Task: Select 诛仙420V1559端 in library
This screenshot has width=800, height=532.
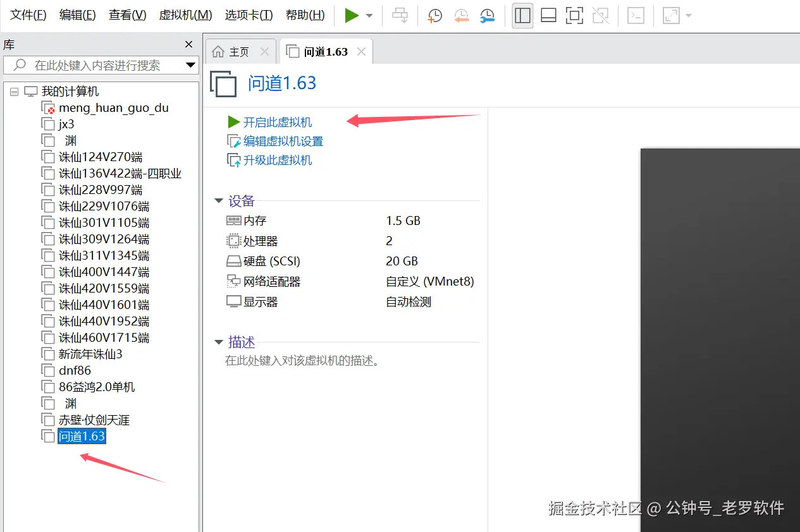Action: point(104,289)
